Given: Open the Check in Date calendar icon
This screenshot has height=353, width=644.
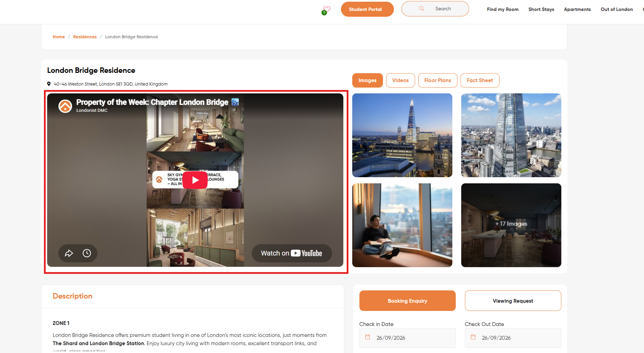Looking at the screenshot, I should pos(368,337).
